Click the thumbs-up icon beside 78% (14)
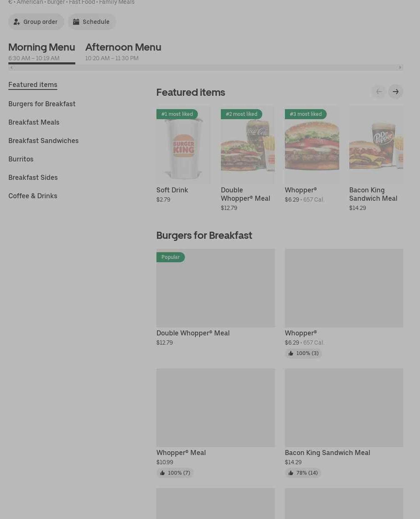The image size is (420, 519). 291,473
